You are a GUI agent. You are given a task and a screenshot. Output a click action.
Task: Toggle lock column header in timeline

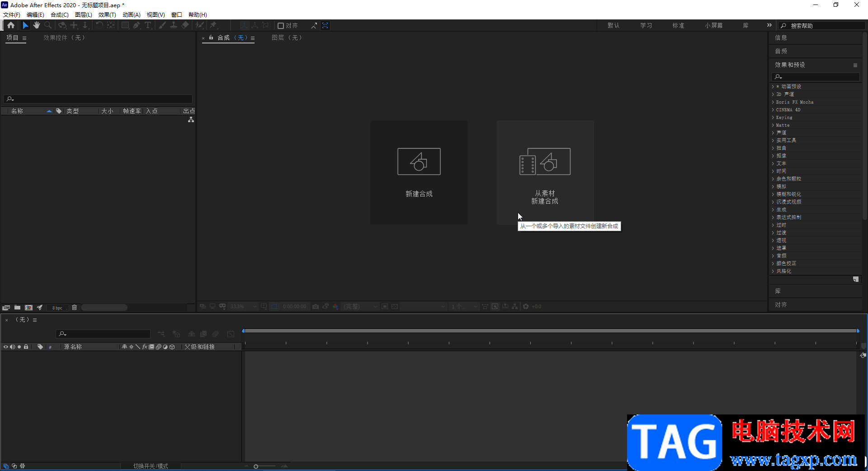tap(26, 347)
